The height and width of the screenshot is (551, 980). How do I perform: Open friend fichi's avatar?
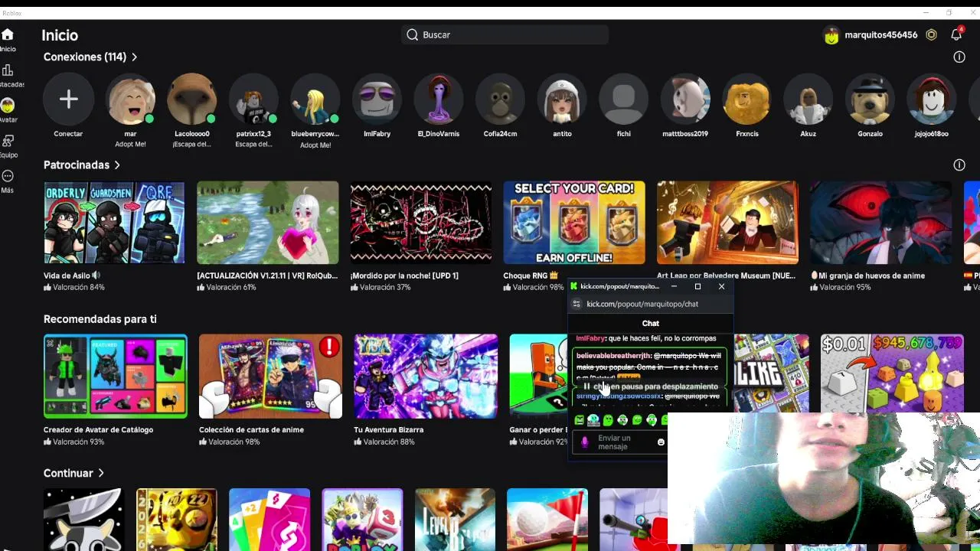pyautogui.click(x=624, y=99)
